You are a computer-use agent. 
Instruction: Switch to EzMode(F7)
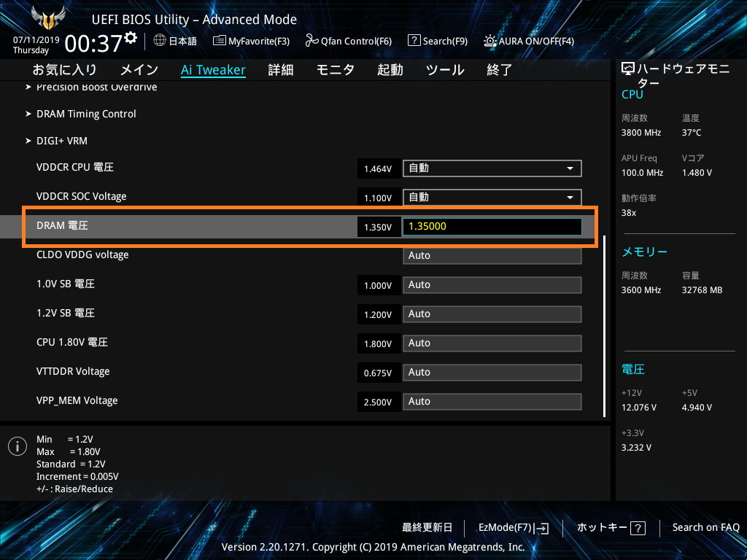[514, 528]
